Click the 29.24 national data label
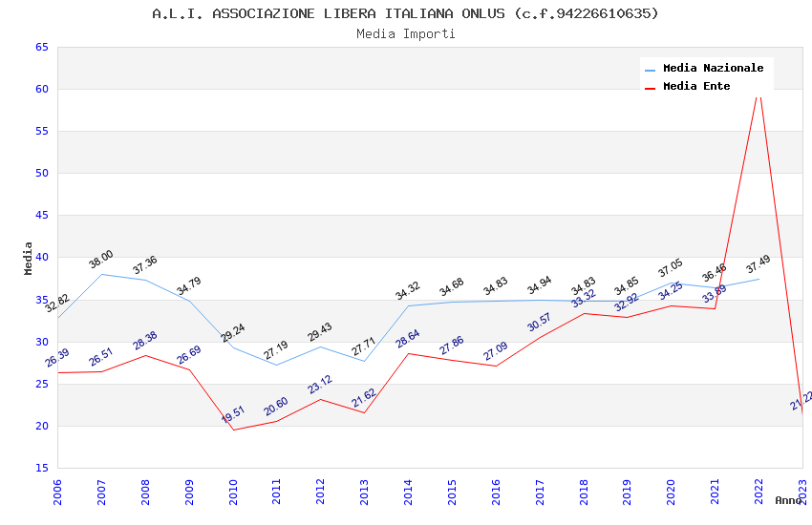812x525 pixels. tap(232, 332)
